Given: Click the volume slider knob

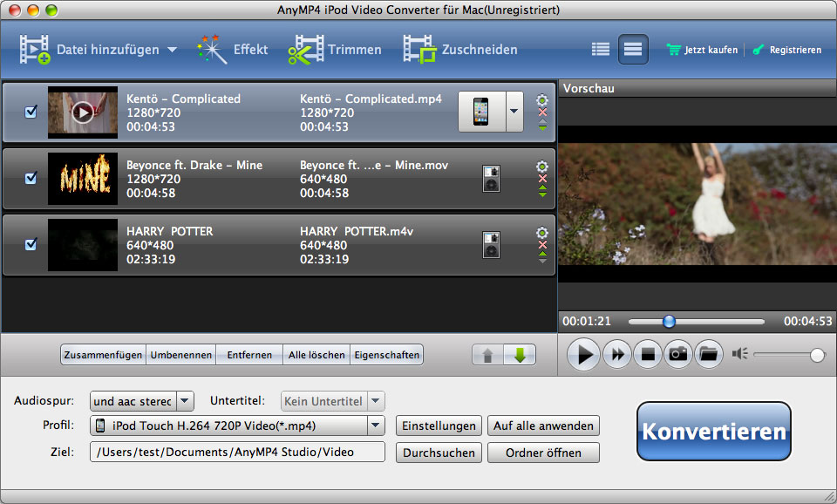Looking at the screenshot, I should [817, 355].
